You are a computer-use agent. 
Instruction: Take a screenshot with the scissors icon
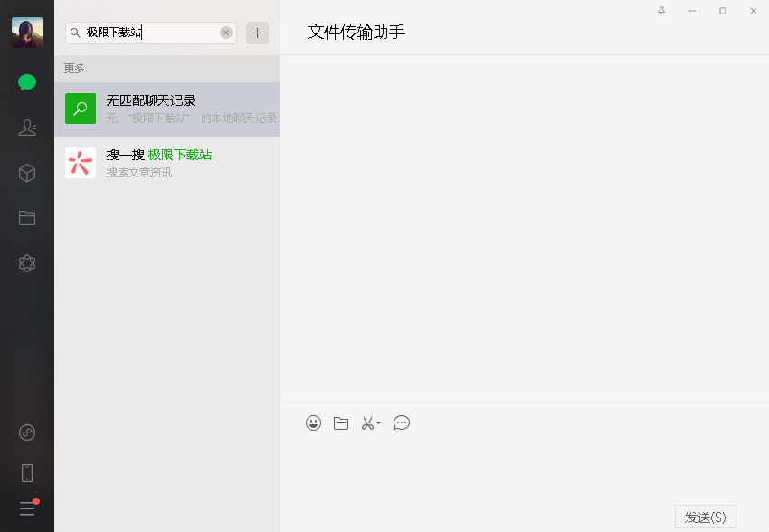coord(368,423)
